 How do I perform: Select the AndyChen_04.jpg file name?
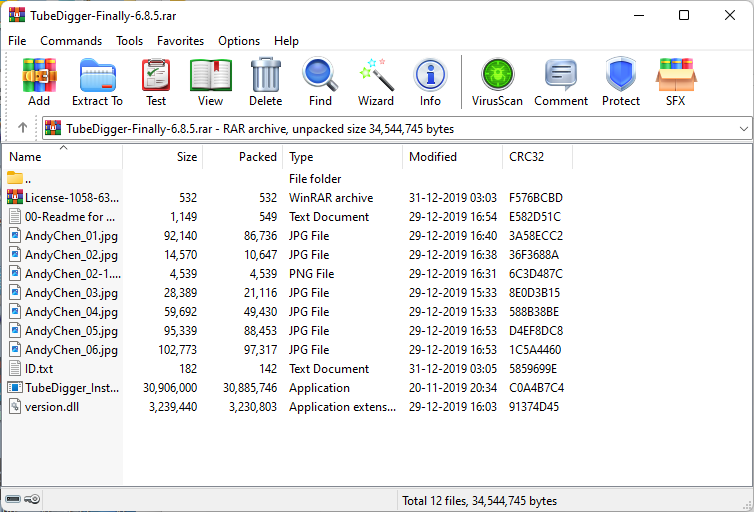(71, 312)
